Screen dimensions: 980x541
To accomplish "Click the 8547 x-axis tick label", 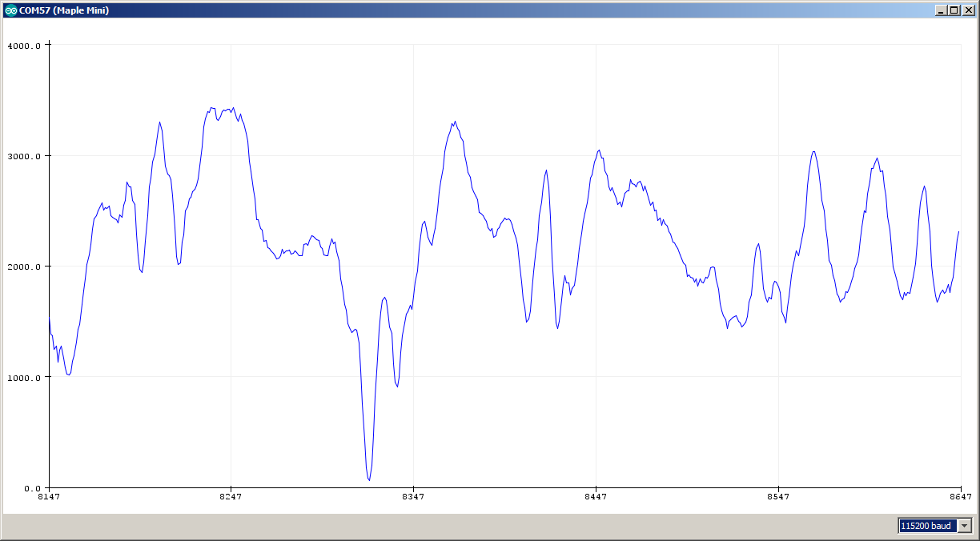I will (x=778, y=497).
